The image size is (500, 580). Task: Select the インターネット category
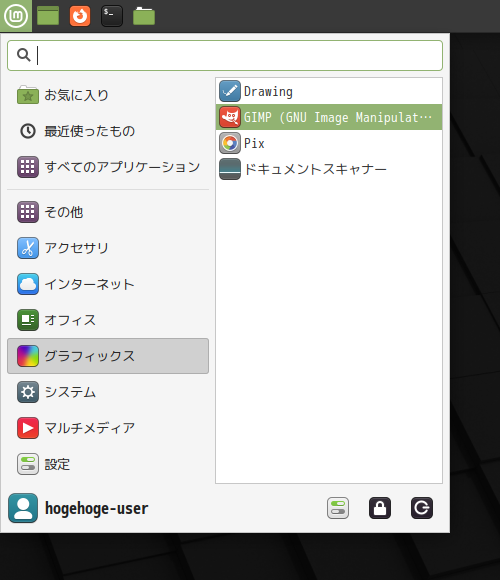108,284
